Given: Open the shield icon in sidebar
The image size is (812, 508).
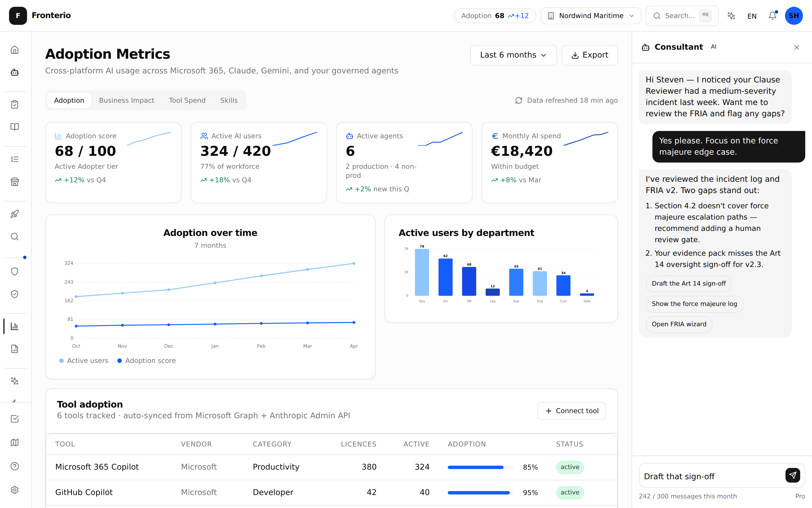Looking at the screenshot, I should click(x=15, y=271).
